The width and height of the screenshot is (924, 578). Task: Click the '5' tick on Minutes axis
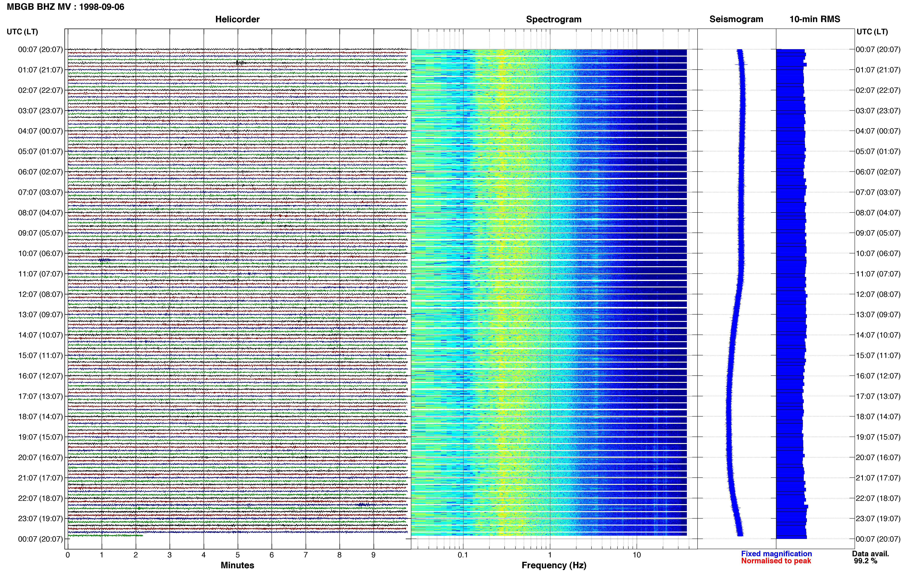[x=238, y=555]
